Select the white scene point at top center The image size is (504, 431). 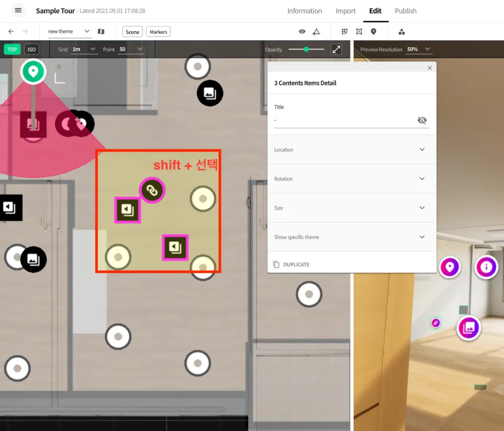point(198,66)
